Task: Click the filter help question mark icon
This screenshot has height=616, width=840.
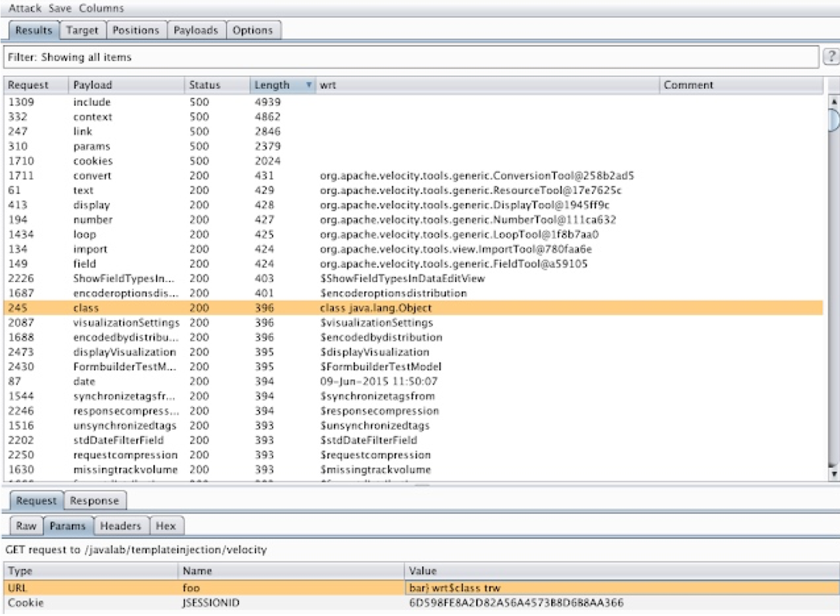Action: 831,57
